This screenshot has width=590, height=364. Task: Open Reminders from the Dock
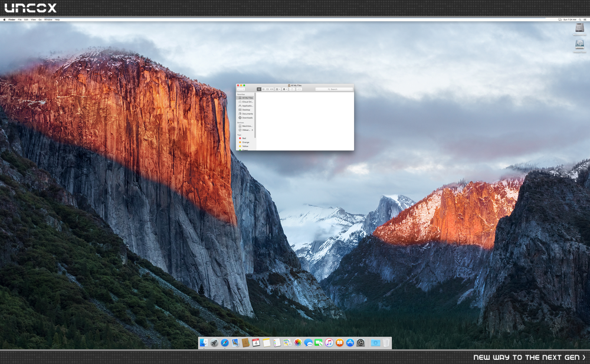pos(277,343)
